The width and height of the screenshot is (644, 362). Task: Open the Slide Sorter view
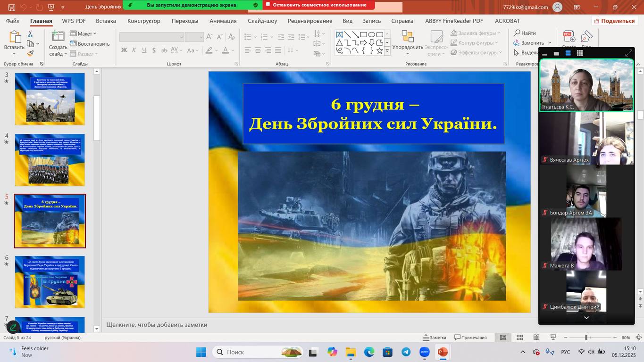[519, 337]
